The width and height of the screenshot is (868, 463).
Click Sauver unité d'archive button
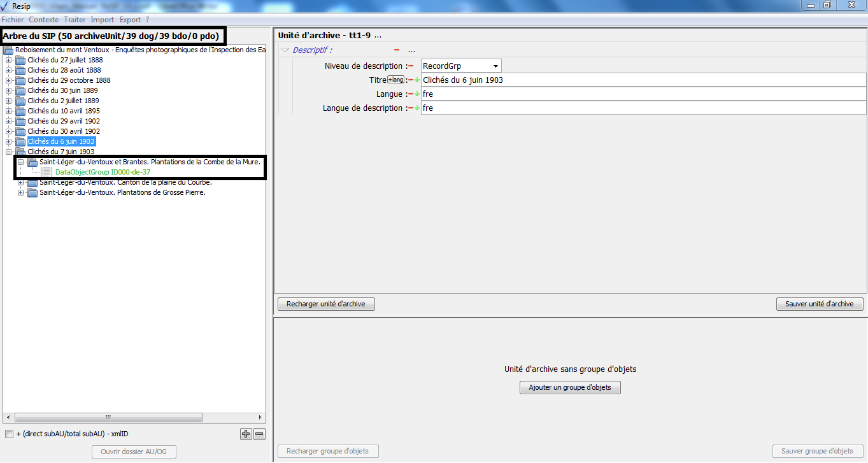(x=819, y=304)
